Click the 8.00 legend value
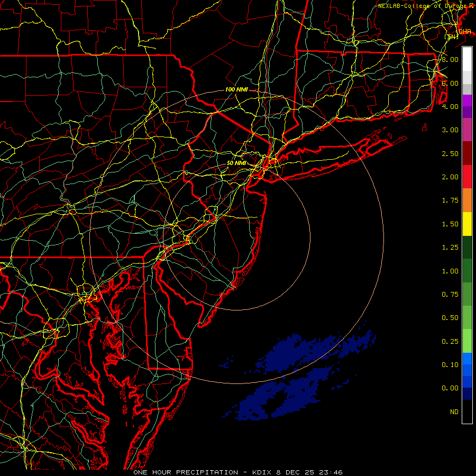476x476 pixels. tap(450, 59)
